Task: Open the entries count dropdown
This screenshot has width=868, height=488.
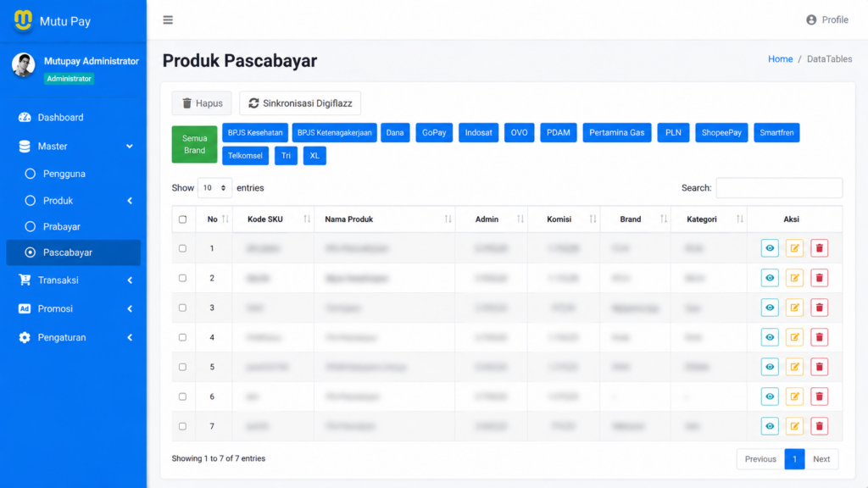Action: [x=214, y=188]
